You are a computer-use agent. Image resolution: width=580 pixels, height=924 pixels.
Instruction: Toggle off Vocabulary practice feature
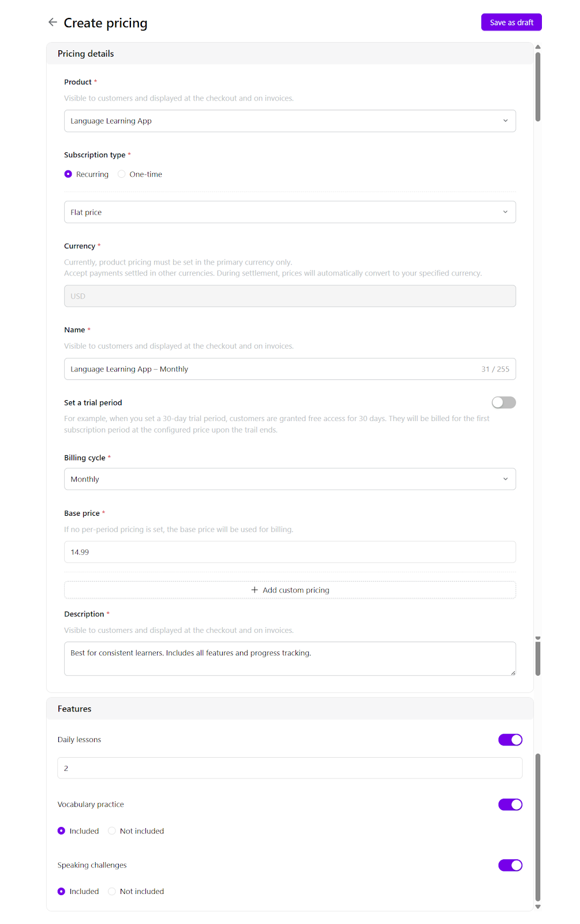click(510, 804)
